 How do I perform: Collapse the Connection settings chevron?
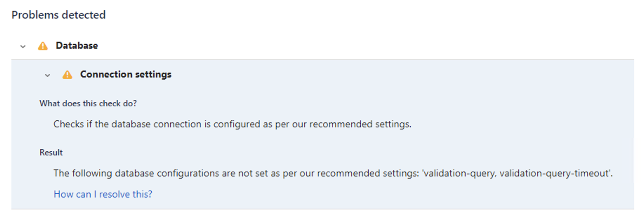coord(47,75)
